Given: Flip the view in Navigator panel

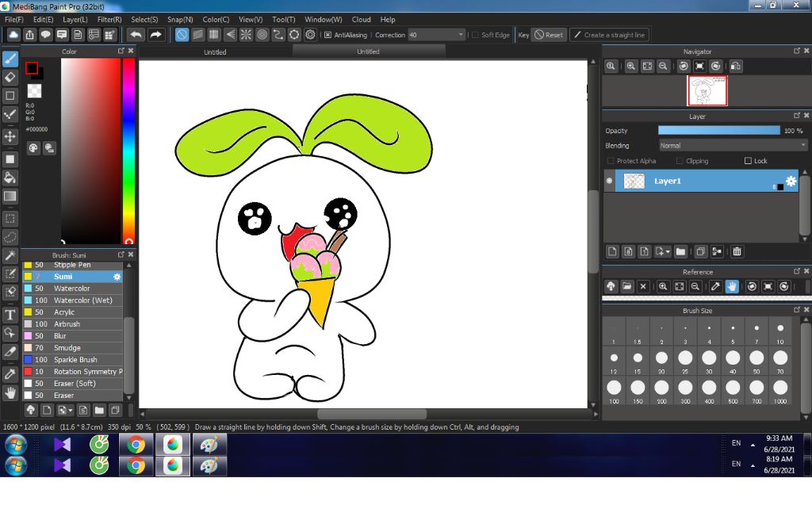Looking at the screenshot, I should click(736, 67).
